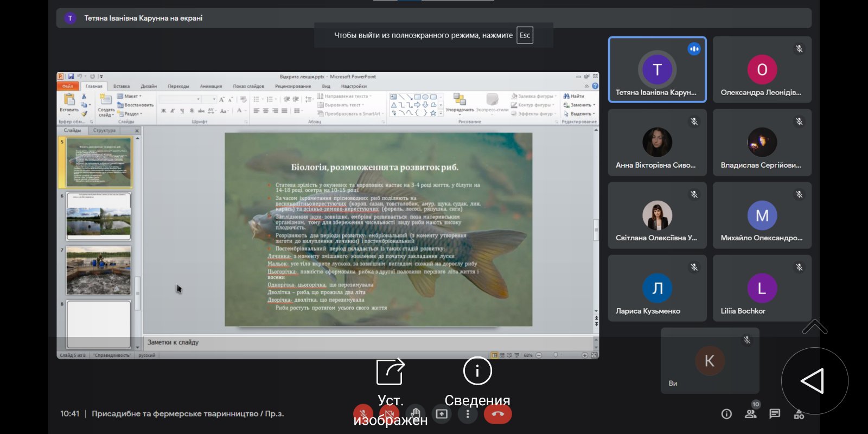The image size is (868, 434).
Task: Open Экспресс-стили quick styles
Action: 492,103
